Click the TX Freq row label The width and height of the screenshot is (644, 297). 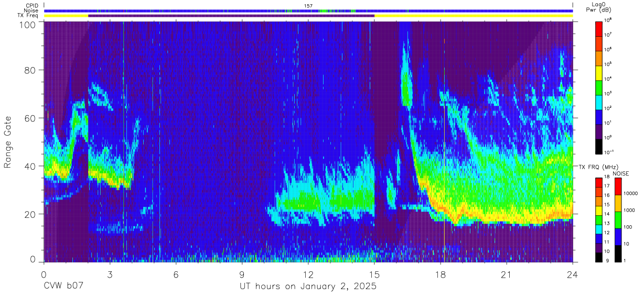28,16
